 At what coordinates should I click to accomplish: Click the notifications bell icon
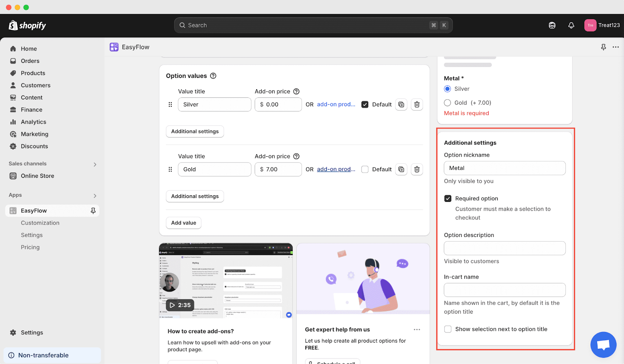571,25
